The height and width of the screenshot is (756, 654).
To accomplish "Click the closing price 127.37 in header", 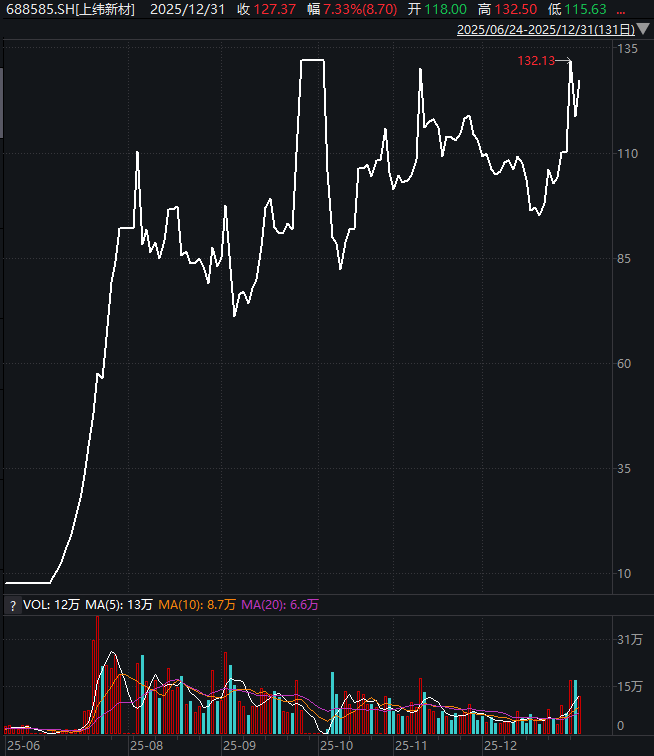I will pos(276,9).
